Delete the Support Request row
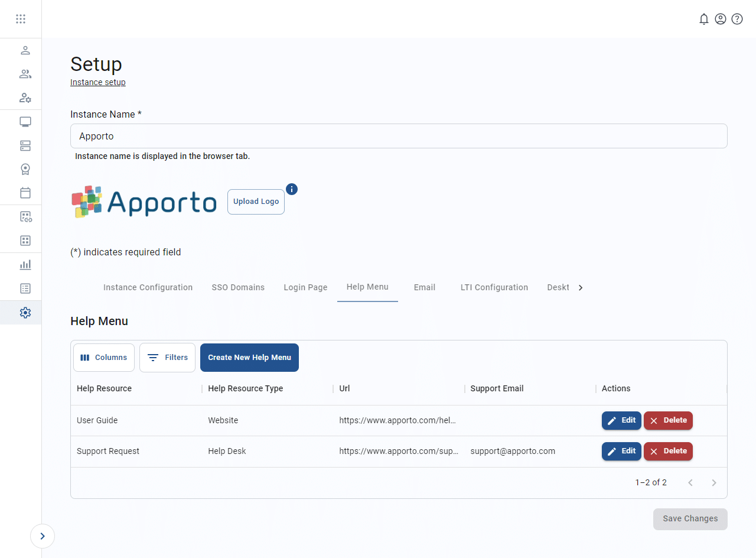Image resolution: width=756 pixels, height=558 pixels. point(668,451)
